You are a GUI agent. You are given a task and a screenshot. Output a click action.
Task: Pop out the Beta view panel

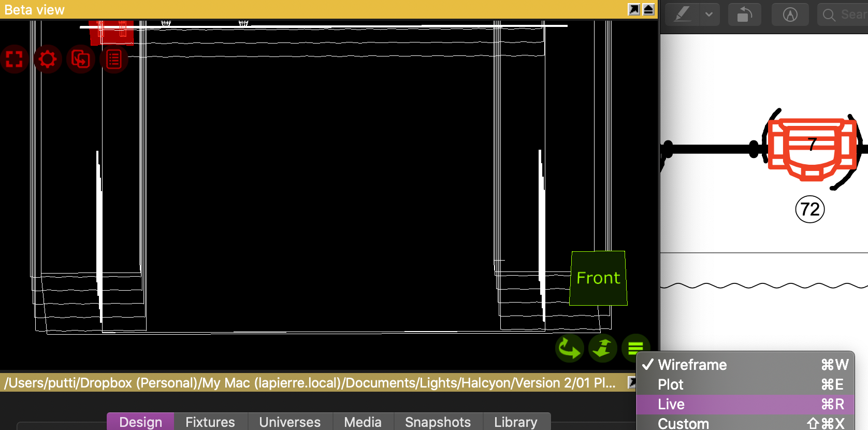[634, 9]
